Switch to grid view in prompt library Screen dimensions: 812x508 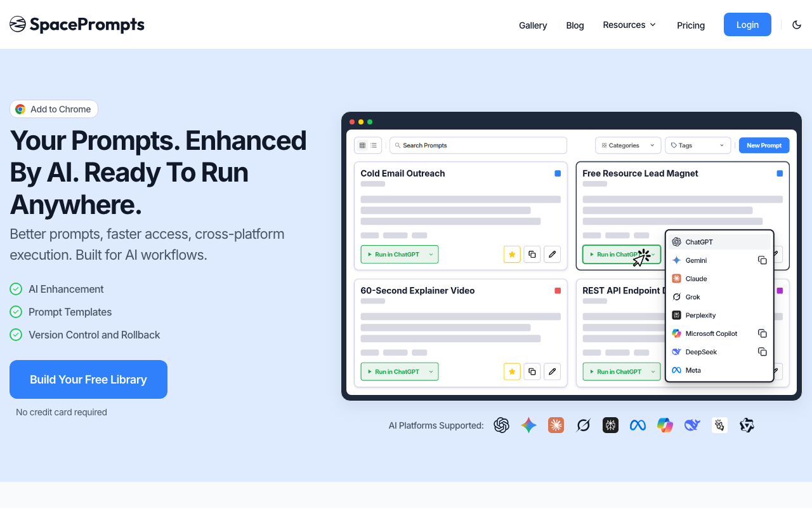click(362, 145)
